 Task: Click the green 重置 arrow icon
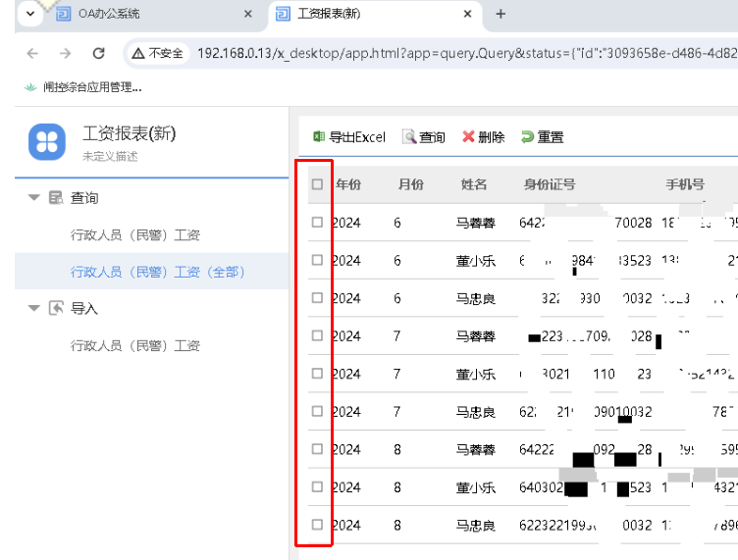click(x=527, y=137)
